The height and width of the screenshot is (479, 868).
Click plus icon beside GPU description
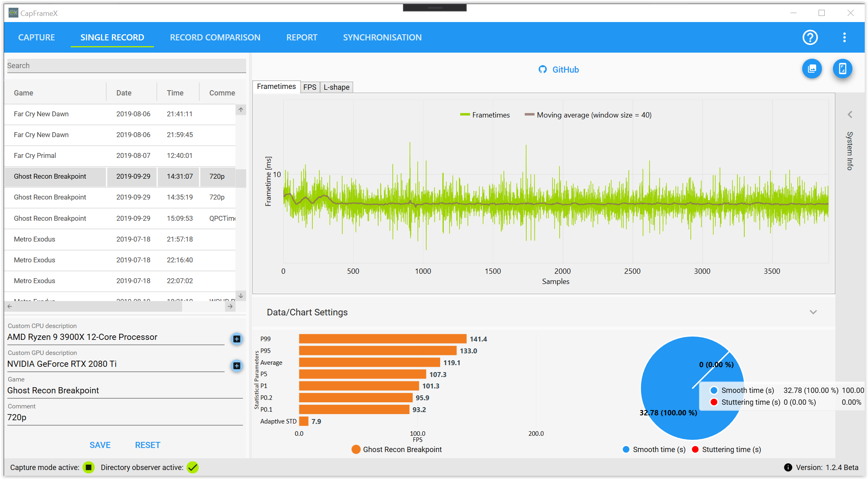pos(237,366)
